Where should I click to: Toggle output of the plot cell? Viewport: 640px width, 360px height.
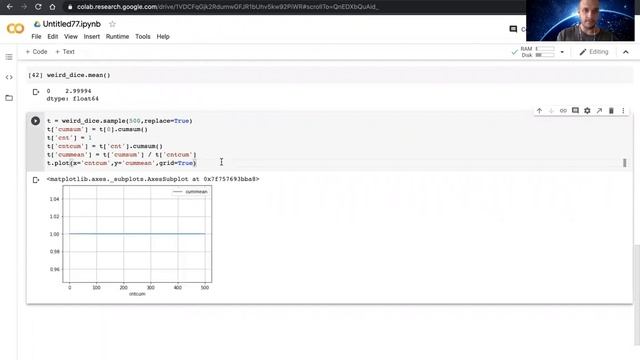coord(36,180)
